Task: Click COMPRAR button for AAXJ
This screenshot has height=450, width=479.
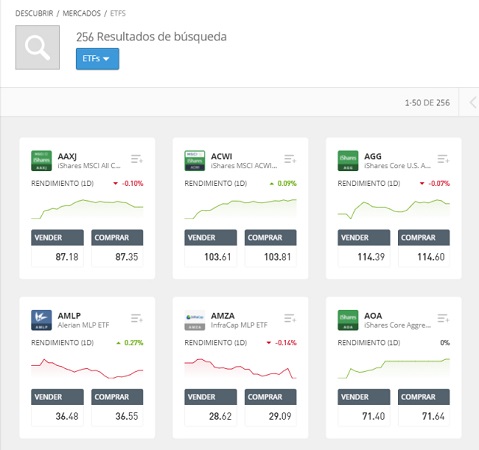Action: [117, 238]
